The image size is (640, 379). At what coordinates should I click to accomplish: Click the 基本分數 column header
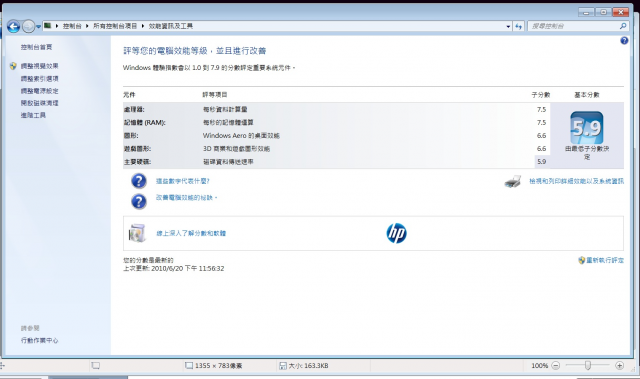tap(587, 95)
